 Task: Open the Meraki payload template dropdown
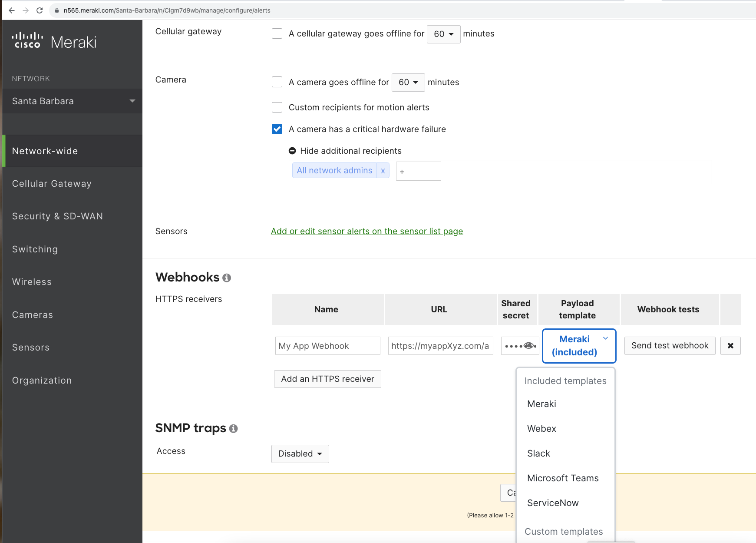(578, 346)
